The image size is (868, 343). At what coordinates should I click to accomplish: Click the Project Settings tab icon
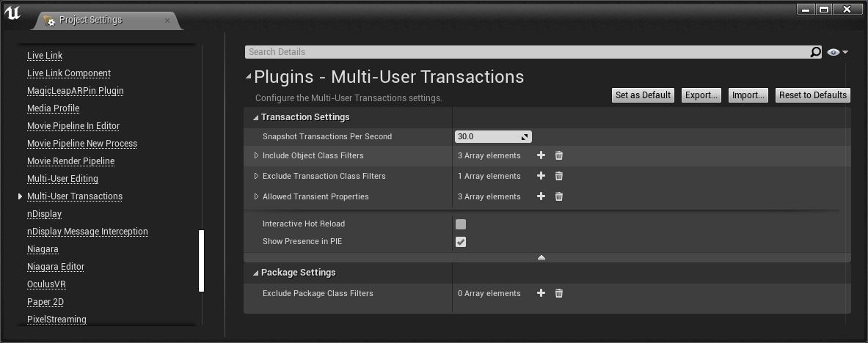pyautogui.click(x=50, y=21)
